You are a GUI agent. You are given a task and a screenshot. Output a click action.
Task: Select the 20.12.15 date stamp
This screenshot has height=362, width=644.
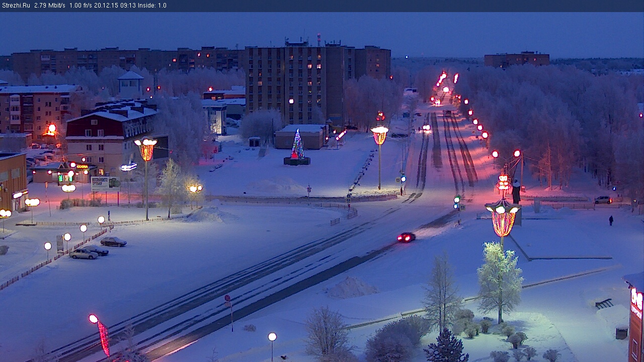point(106,6)
